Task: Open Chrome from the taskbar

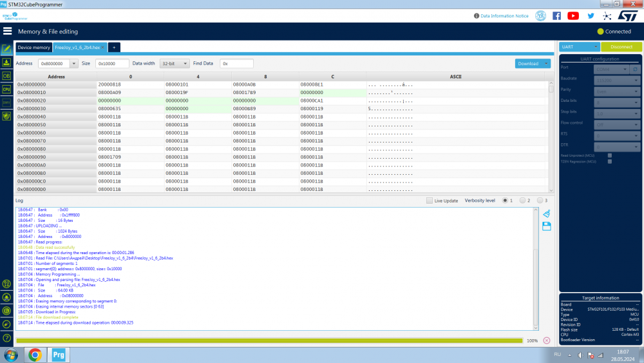Action: coord(35,355)
